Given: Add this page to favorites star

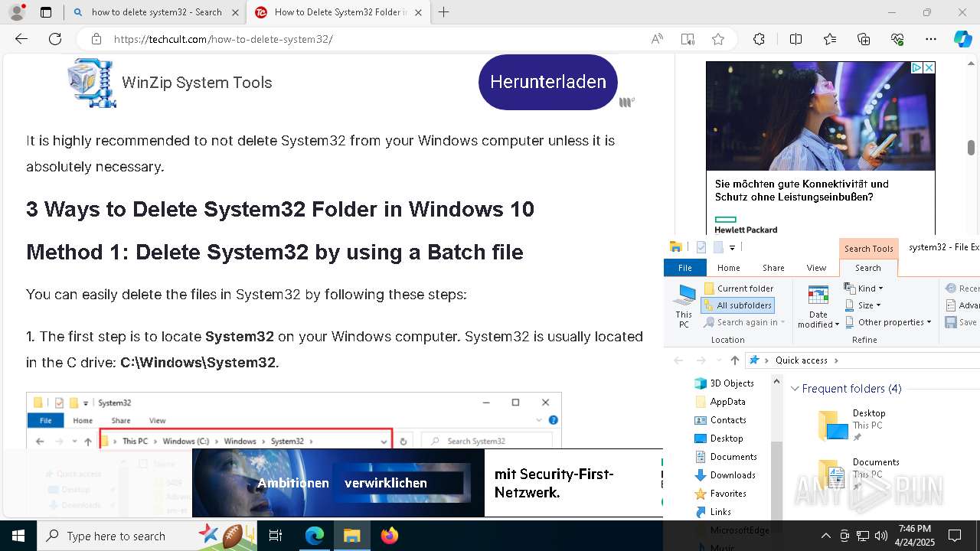Looking at the screenshot, I should click(x=717, y=39).
